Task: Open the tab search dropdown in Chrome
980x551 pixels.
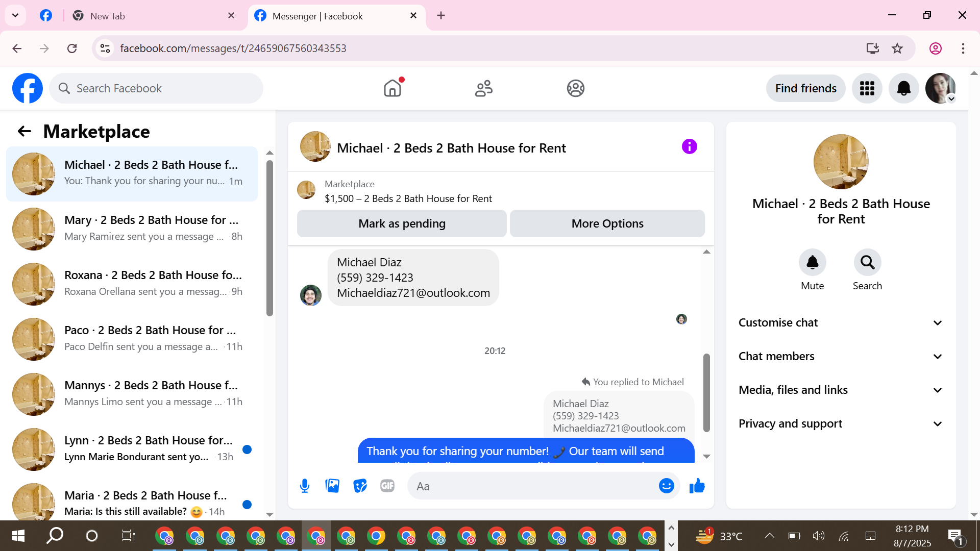Action: (x=15, y=15)
